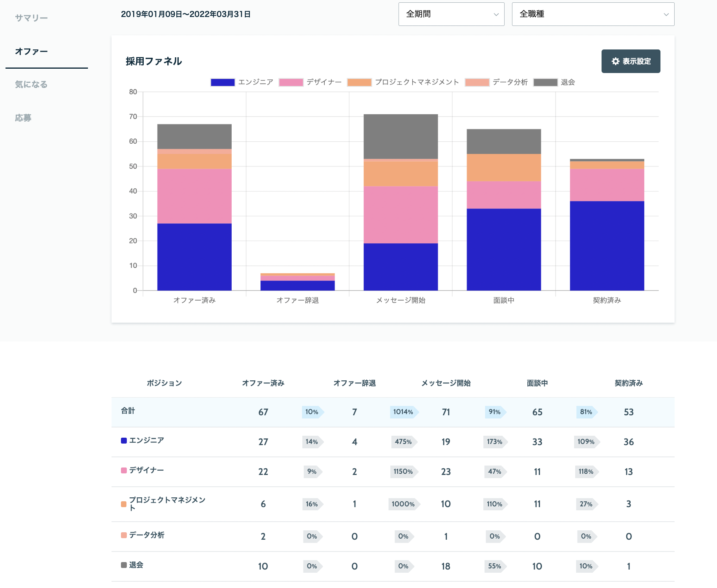717x588 pixels.
Task: Click the 109% badge in エンジニア row
Action: click(587, 442)
